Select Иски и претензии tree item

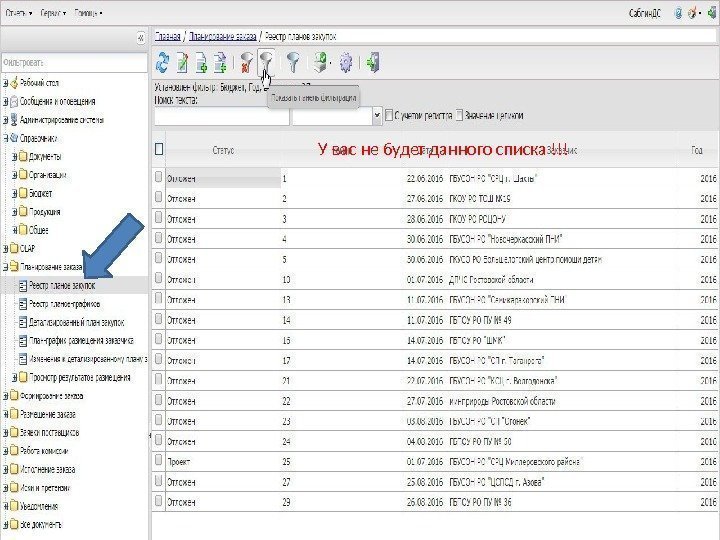[x=45, y=488]
